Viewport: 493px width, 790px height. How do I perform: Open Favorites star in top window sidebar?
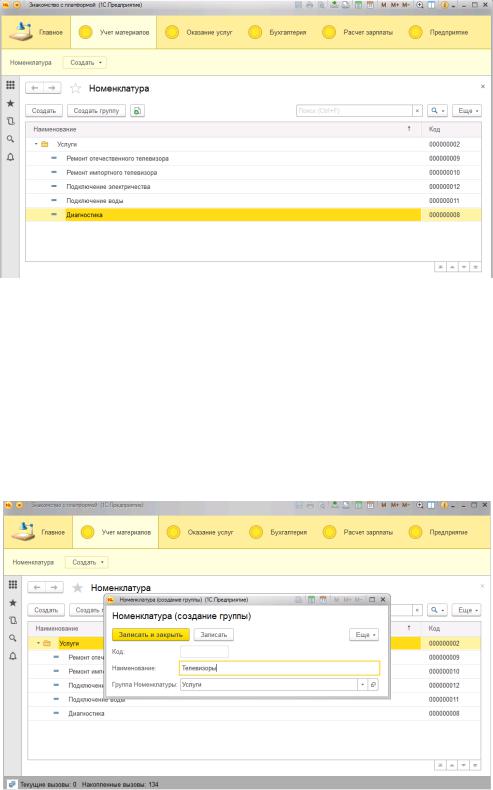tap(10, 103)
